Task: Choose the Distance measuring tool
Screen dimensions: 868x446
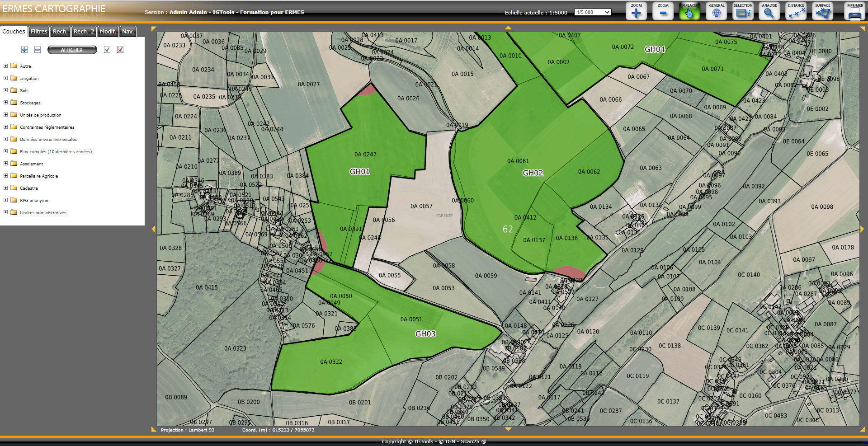Action: coord(796,12)
